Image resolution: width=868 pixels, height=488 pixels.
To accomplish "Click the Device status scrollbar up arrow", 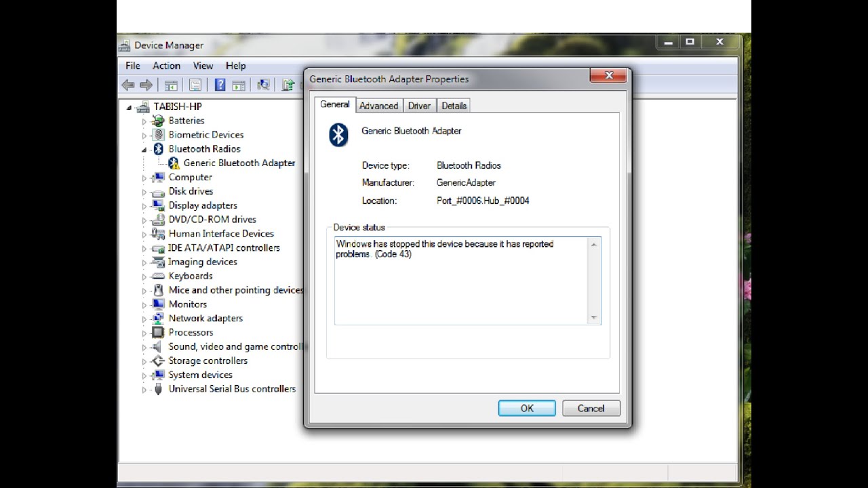I will tap(594, 244).
